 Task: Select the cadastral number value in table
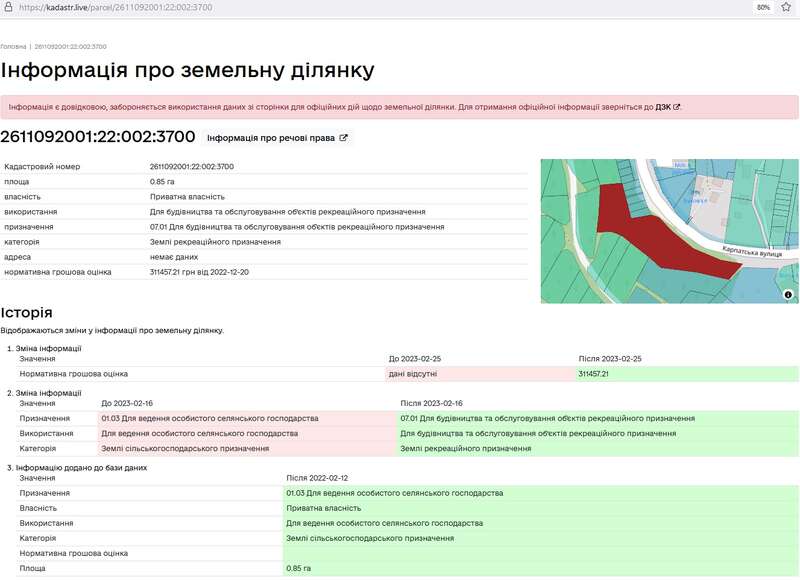coord(191,166)
